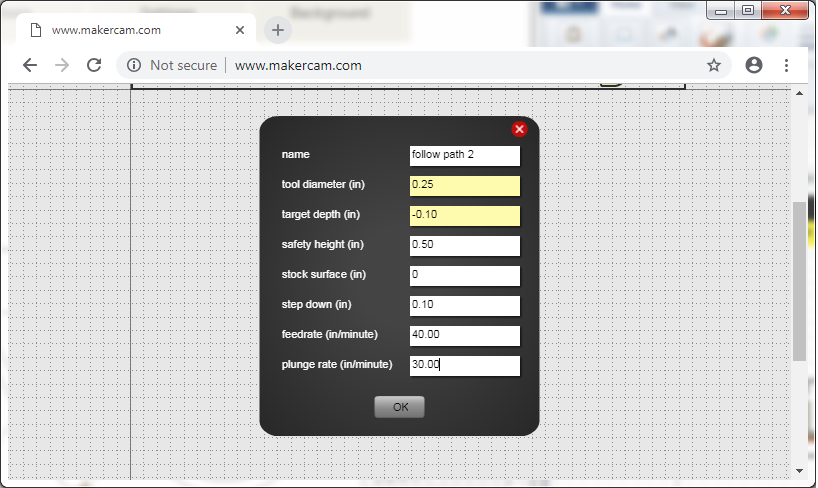The image size is (818, 488).
Task: Click the browser forward arrow
Action: click(x=62, y=65)
